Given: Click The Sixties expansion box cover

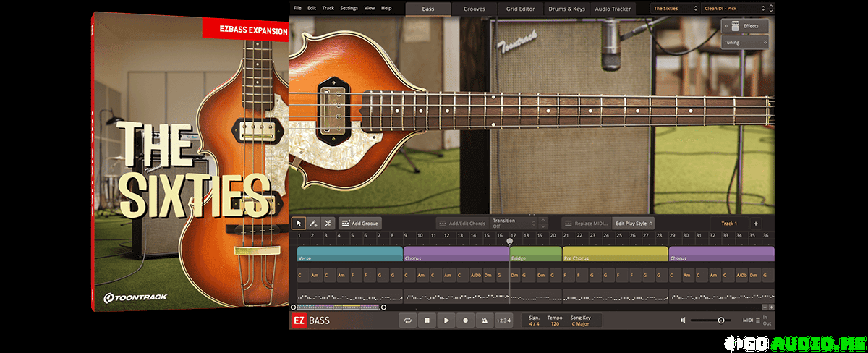Looking at the screenshot, I should tap(190, 162).
